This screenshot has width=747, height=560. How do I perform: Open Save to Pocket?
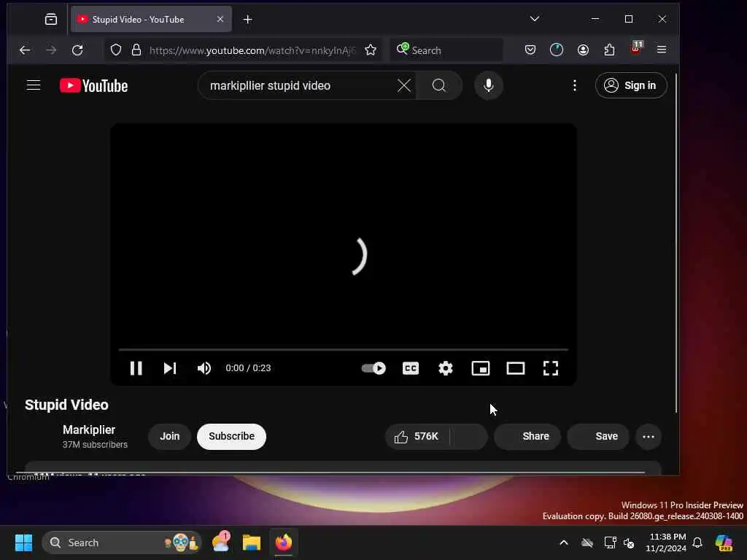pos(530,50)
